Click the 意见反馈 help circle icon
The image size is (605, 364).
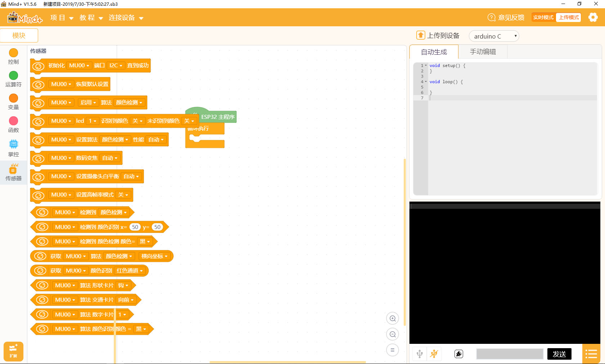coord(492,17)
